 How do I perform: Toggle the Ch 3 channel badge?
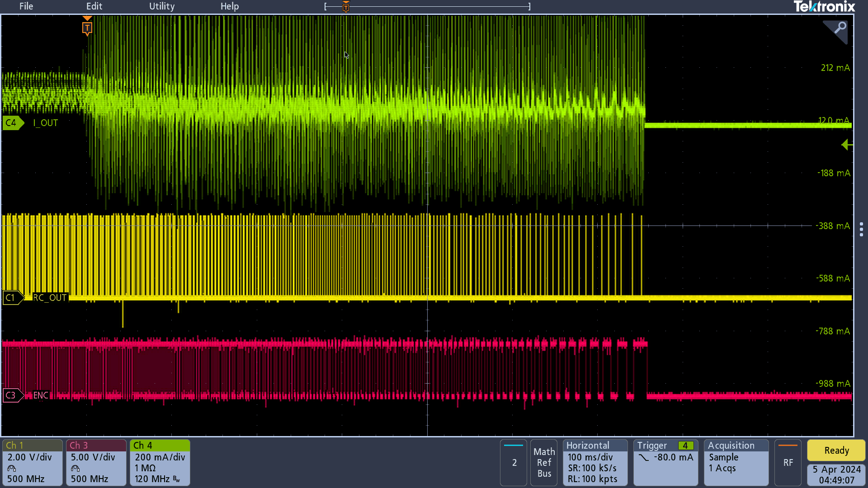[x=96, y=462]
